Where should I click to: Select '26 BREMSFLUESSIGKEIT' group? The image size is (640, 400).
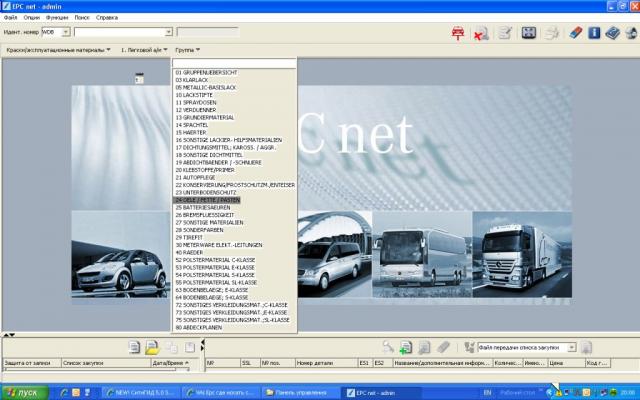[x=205, y=215]
